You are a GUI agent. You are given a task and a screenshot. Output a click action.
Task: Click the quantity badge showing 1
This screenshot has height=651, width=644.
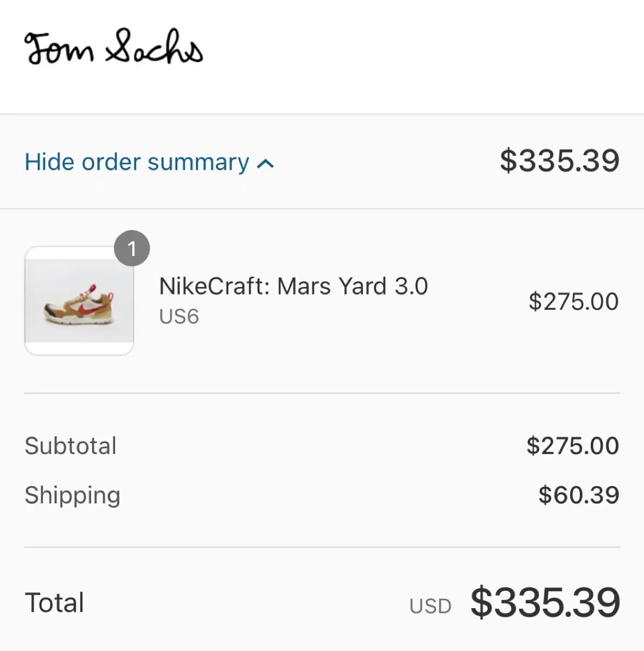click(132, 248)
